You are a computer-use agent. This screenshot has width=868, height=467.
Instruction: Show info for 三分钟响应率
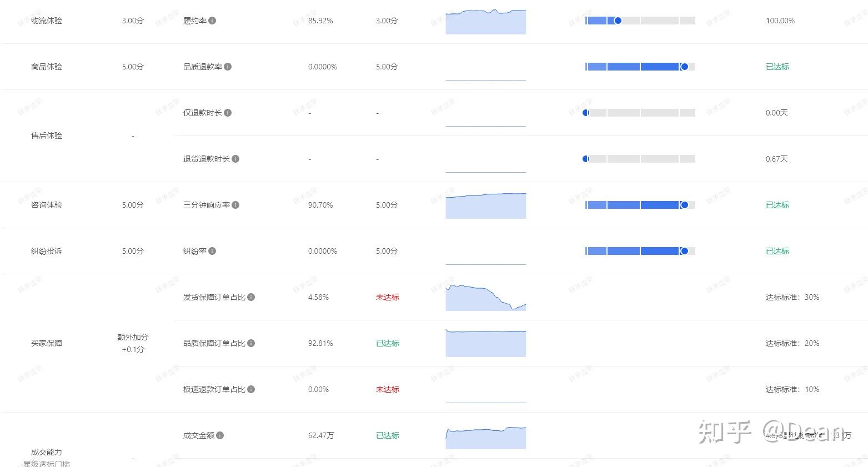pos(235,205)
